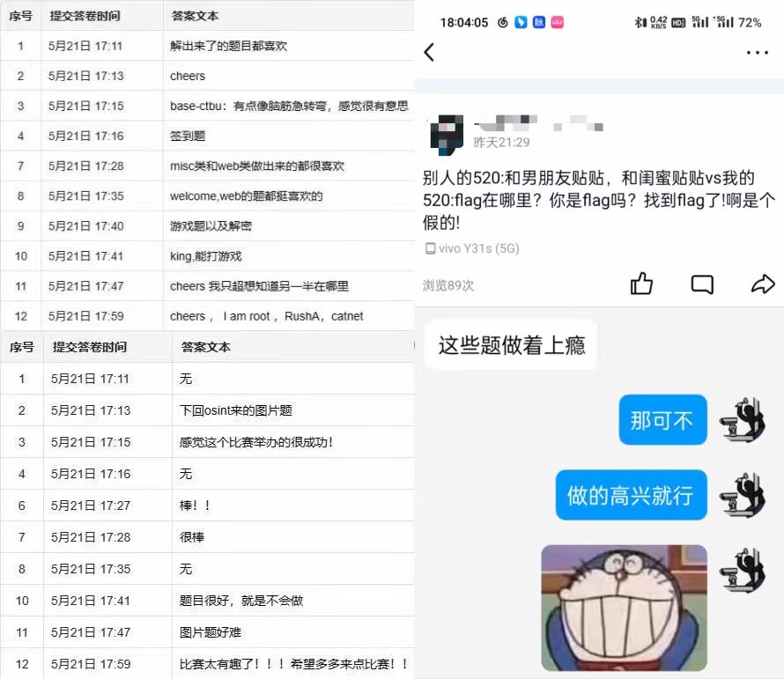Select the blue 做的高兴就行 message bubble

[630, 495]
